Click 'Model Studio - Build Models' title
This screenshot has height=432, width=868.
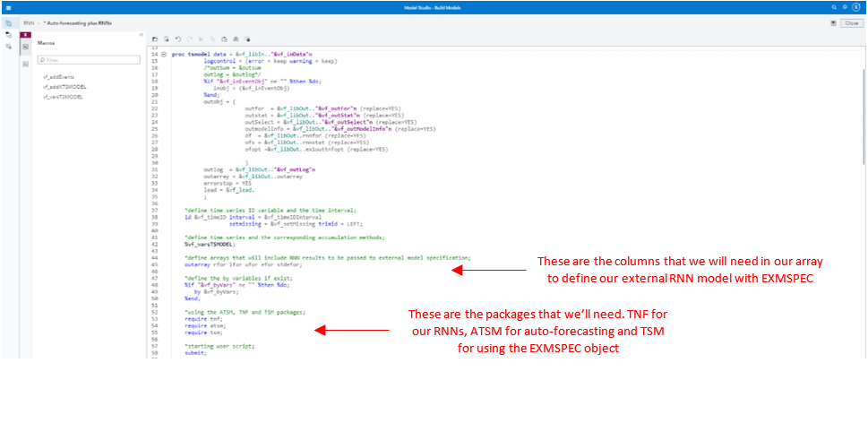(434, 8)
